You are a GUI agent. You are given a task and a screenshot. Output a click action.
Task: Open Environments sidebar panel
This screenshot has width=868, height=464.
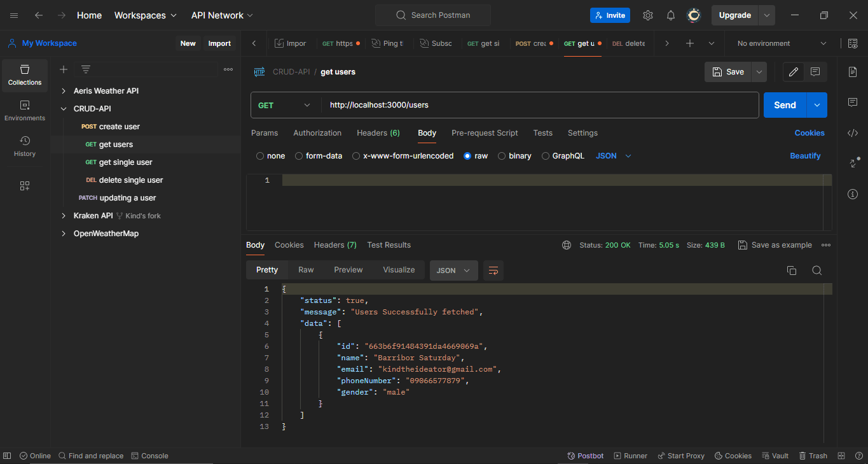pyautogui.click(x=25, y=111)
